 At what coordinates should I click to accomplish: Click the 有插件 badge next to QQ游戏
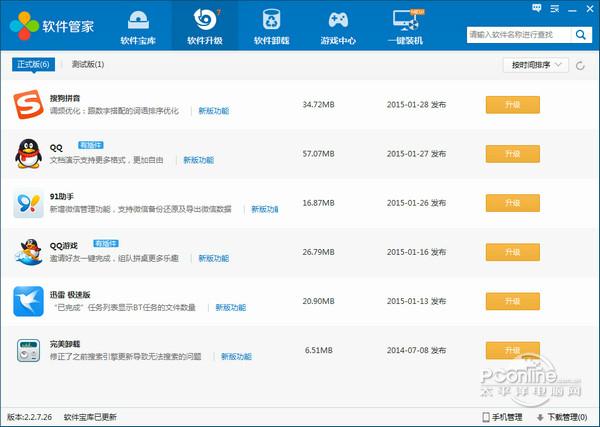(x=106, y=243)
